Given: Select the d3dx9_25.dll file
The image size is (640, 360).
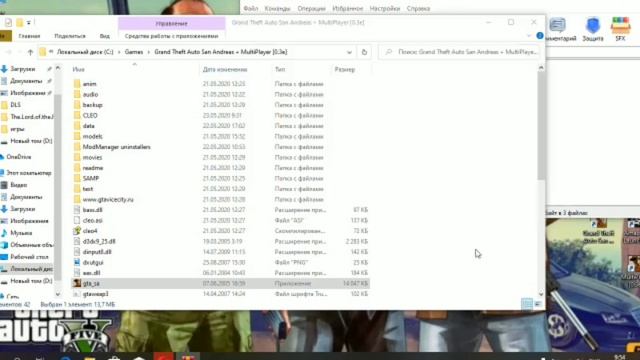Looking at the screenshot, I should click(99, 242).
